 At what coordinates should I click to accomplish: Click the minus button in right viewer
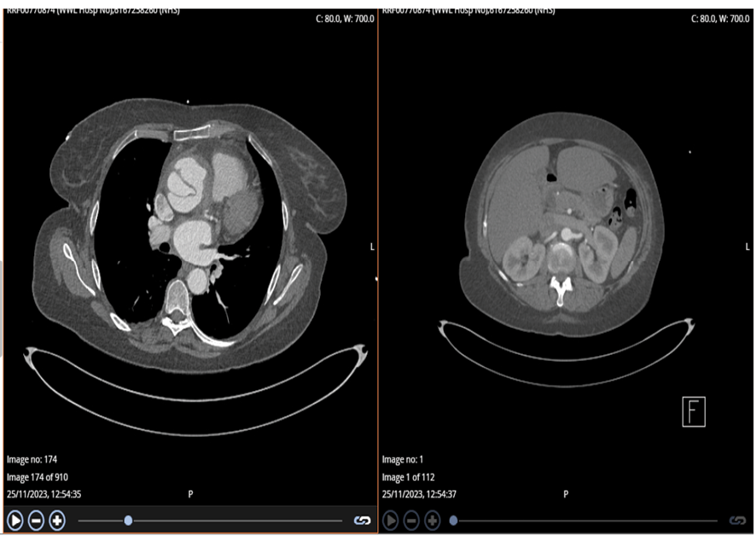pyautogui.click(x=411, y=520)
